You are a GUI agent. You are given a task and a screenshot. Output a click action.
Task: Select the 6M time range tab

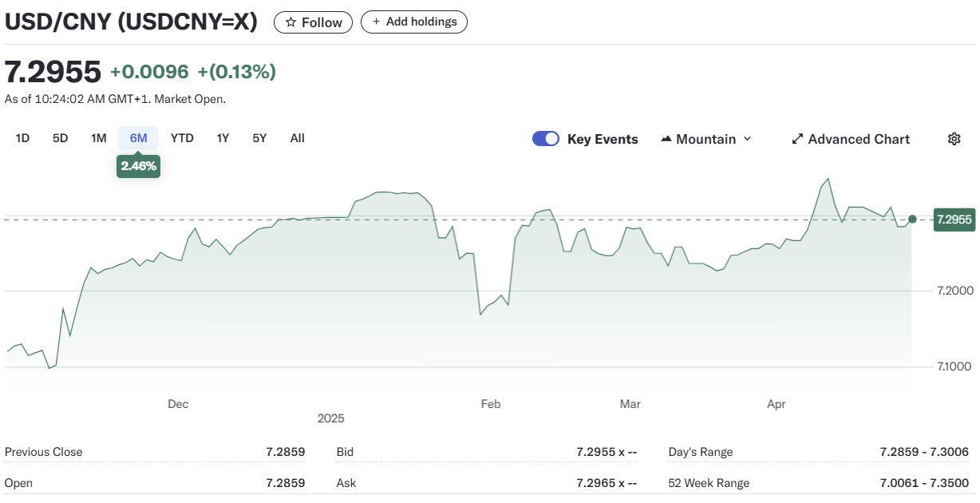[x=138, y=138]
